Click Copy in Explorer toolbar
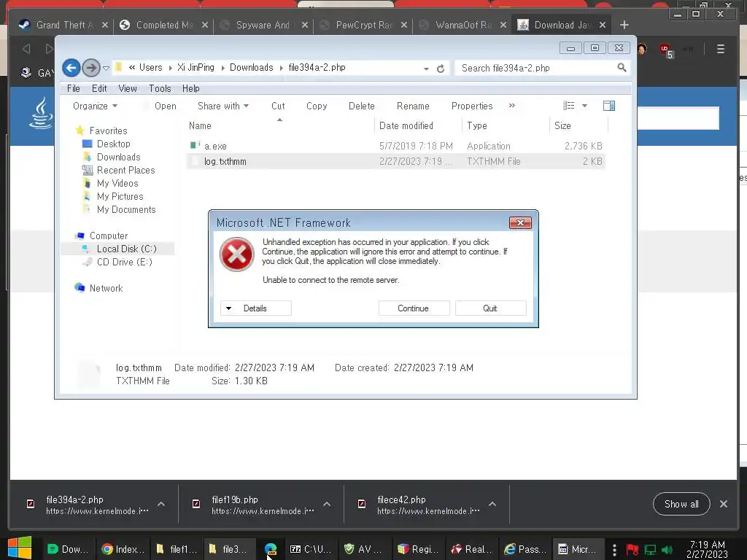This screenshot has height=560, width=747. point(317,106)
